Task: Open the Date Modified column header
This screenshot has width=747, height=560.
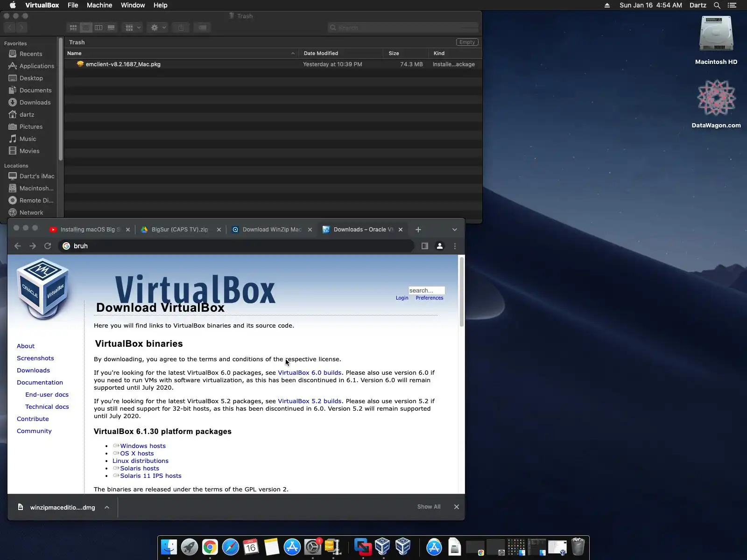Action: click(x=341, y=53)
